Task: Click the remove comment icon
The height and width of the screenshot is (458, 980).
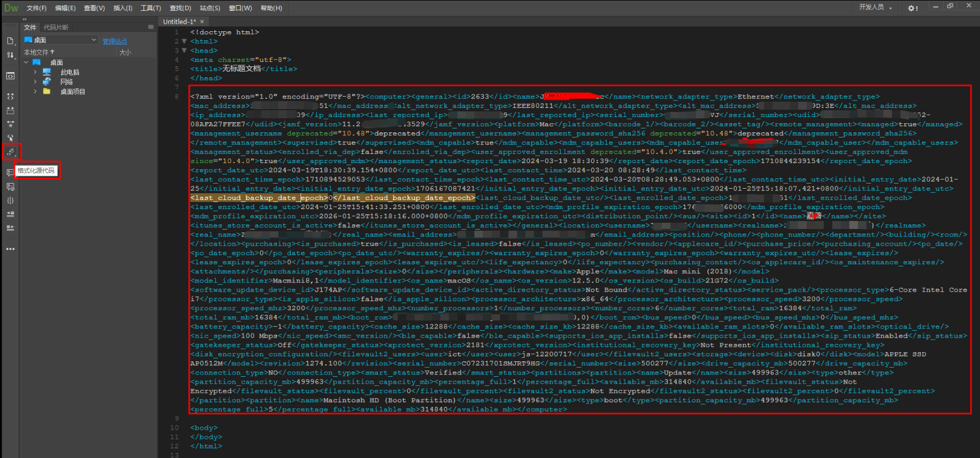Action: [x=10, y=186]
